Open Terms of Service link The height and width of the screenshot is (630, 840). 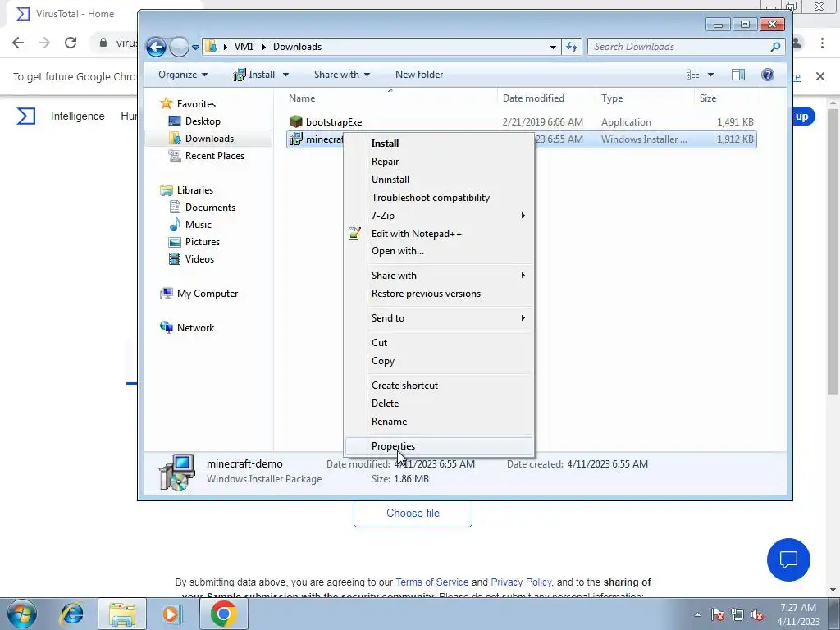coord(431,582)
